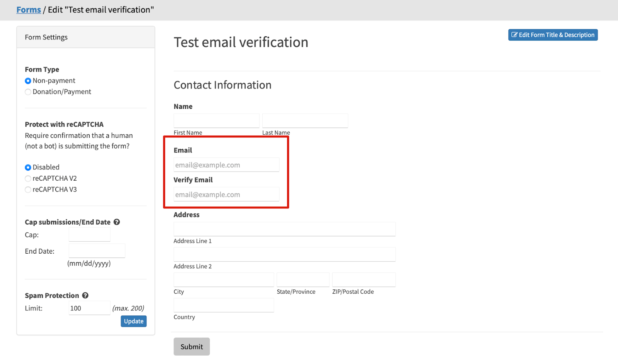Click the Spam Protection help icon

coord(85,295)
